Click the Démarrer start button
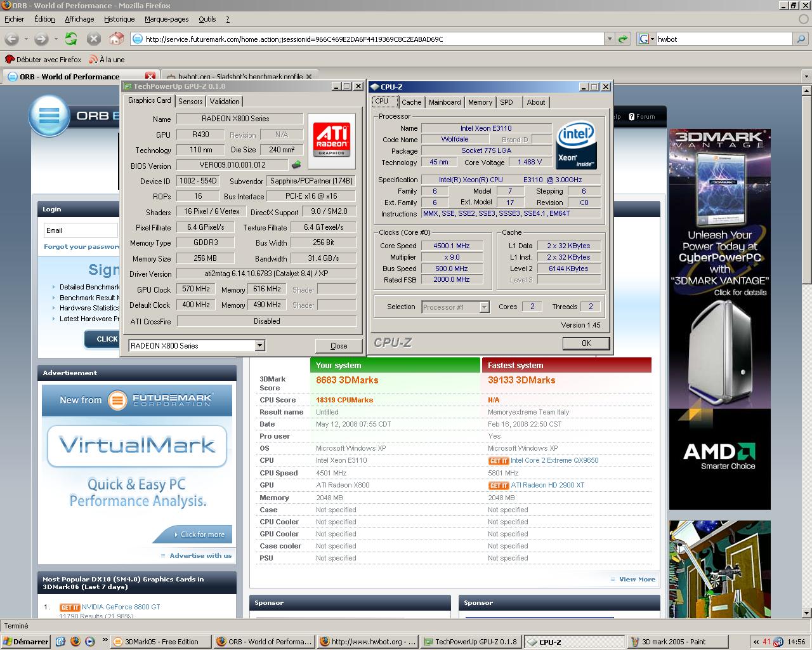 25,642
